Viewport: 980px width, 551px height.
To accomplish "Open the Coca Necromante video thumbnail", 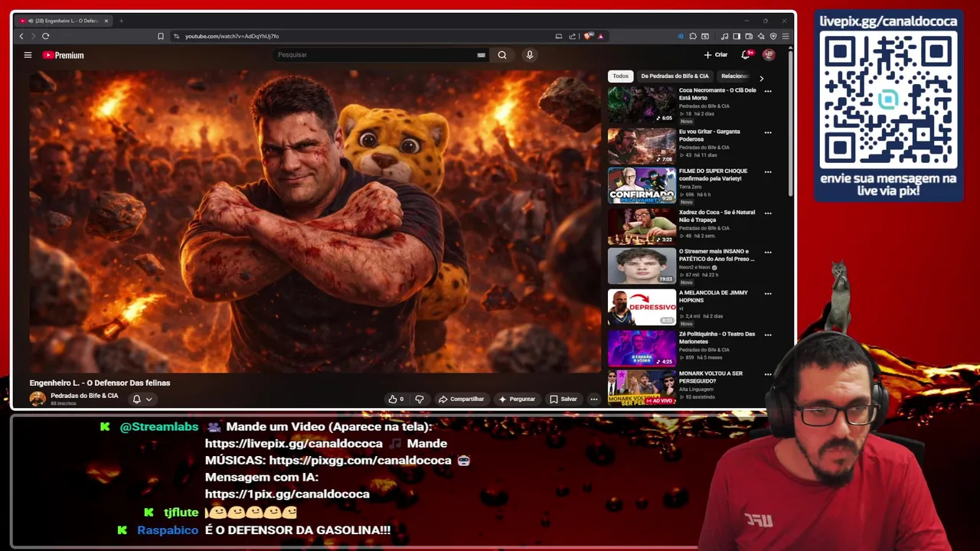I will click(642, 105).
